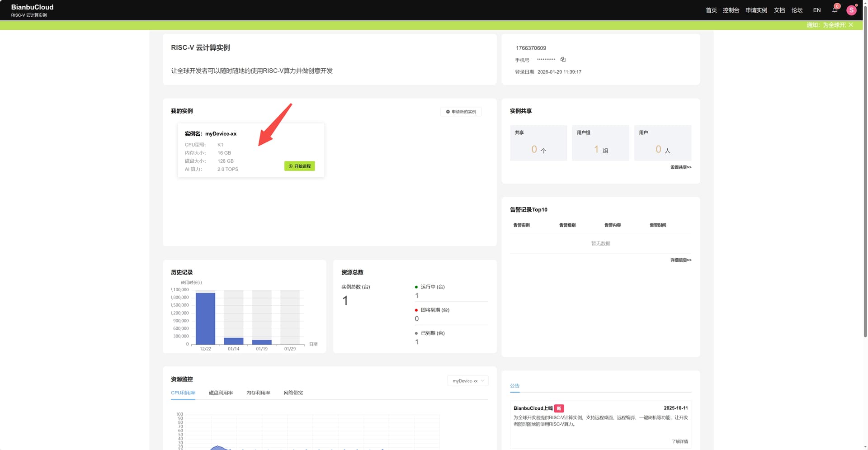Open the user avatar menu
This screenshot has width=868, height=450.
click(x=851, y=10)
